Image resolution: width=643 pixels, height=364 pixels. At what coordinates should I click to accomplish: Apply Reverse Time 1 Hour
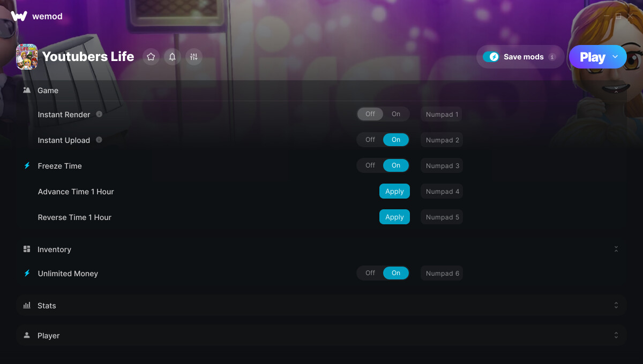click(x=394, y=217)
